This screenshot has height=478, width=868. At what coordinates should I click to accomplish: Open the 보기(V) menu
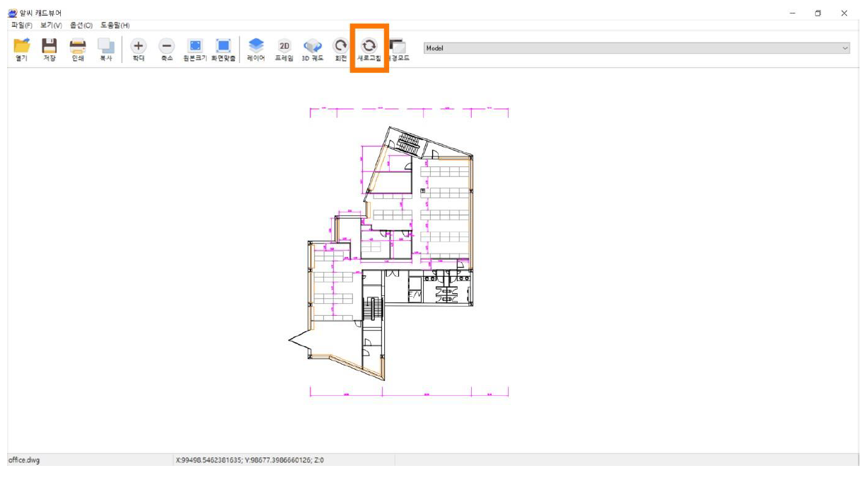coord(51,25)
